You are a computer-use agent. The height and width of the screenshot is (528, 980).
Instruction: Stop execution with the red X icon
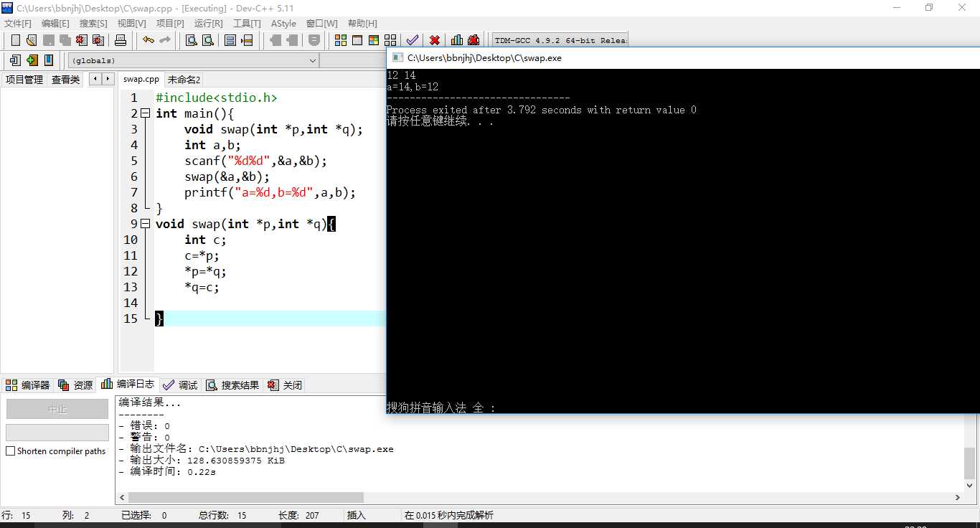pyautogui.click(x=435, y=40)
